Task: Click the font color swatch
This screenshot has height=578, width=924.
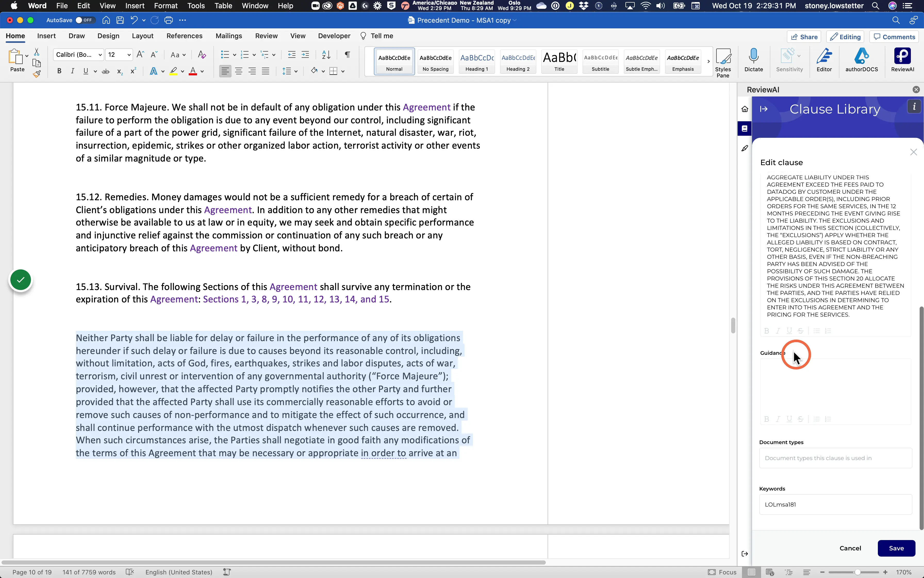Action: pyautogui.click(x=193, y=71)
